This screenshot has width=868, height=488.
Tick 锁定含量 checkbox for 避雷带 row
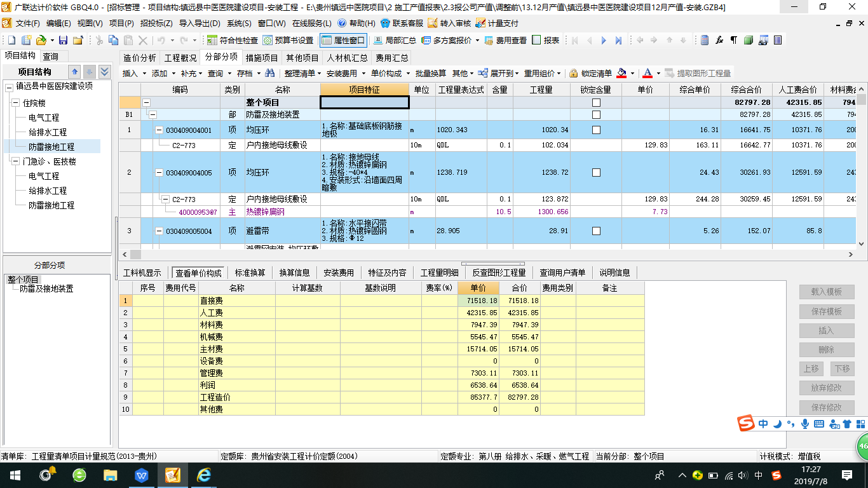(x=596, y=231)
